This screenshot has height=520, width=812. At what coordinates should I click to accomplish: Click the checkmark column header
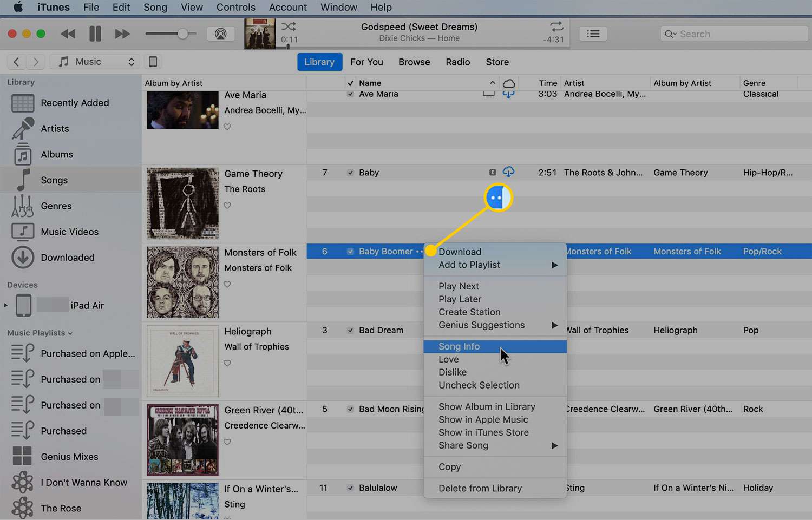pos(350,83)
